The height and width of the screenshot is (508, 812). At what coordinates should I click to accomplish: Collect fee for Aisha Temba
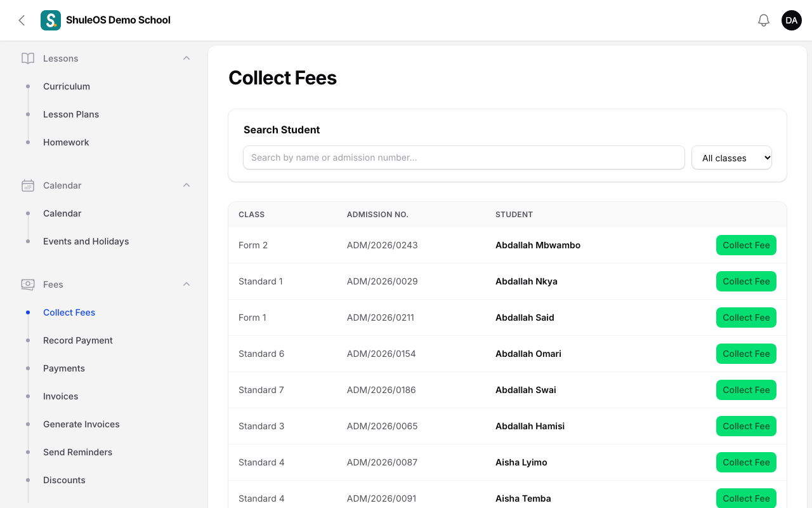pos(746,498)
